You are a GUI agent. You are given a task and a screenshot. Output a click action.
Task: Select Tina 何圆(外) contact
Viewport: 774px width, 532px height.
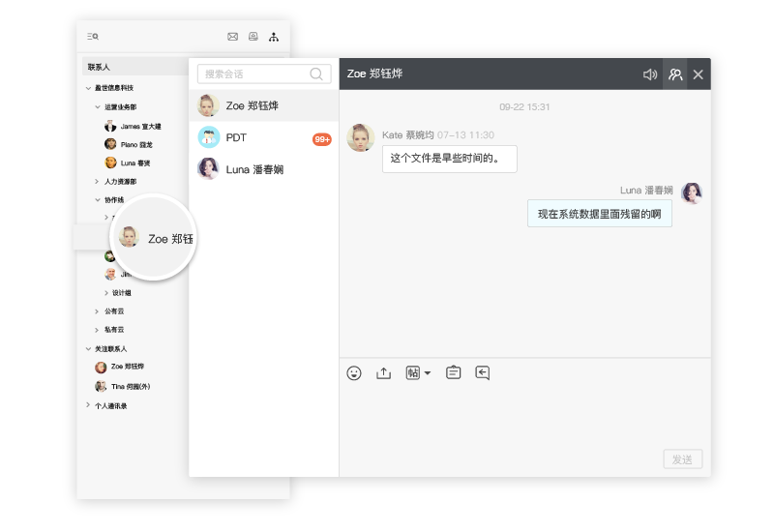pos(131,386)
